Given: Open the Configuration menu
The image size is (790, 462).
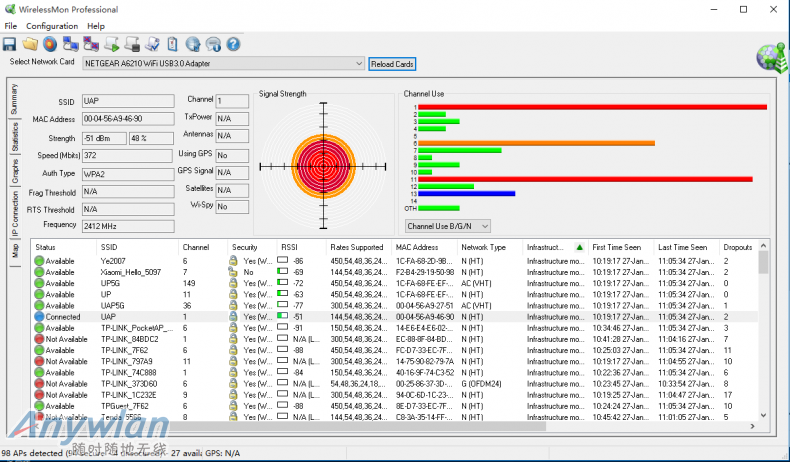Looking at the screenshot, I should point(52,25).
